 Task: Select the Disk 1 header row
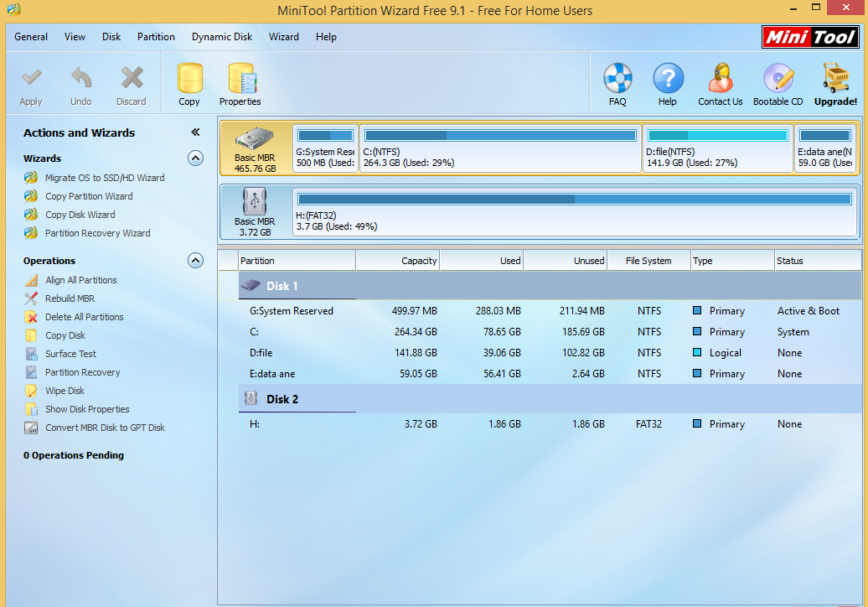click(x=550, y=286)
